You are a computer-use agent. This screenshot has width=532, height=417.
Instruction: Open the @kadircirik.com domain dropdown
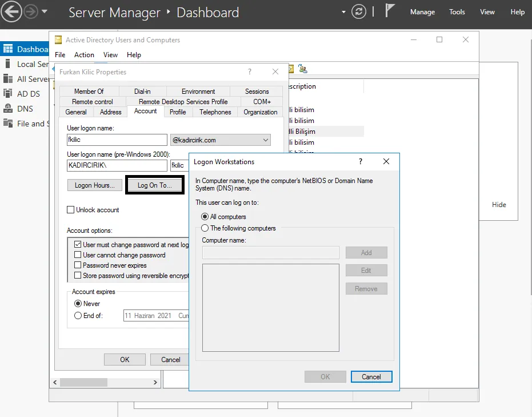pyautogui.click(x=221, y=140)
